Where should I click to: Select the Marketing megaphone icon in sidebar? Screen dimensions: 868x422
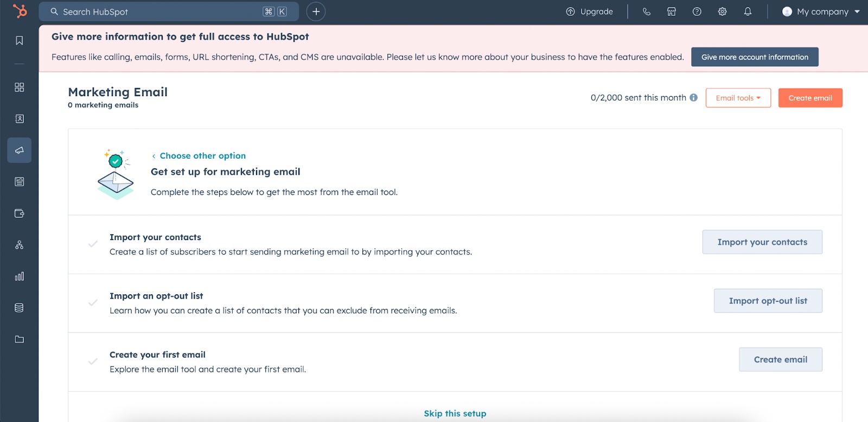(x=20, y=150)
